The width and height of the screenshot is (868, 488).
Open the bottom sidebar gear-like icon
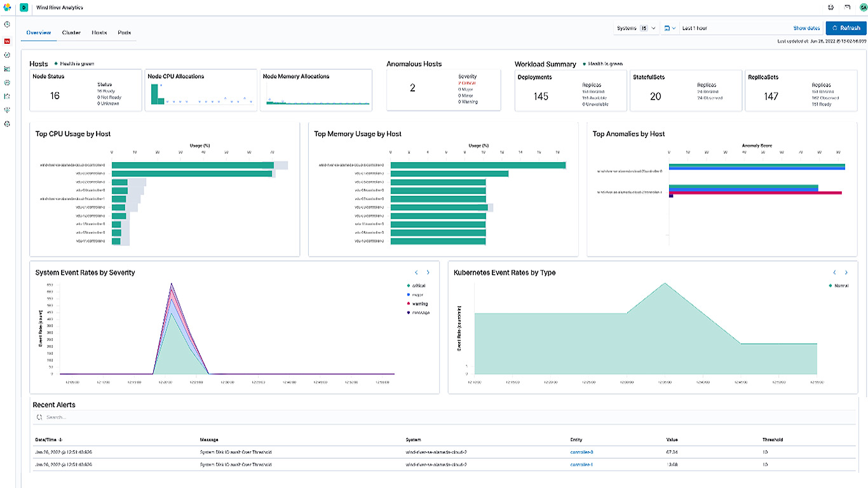click(x=7, y=124)
